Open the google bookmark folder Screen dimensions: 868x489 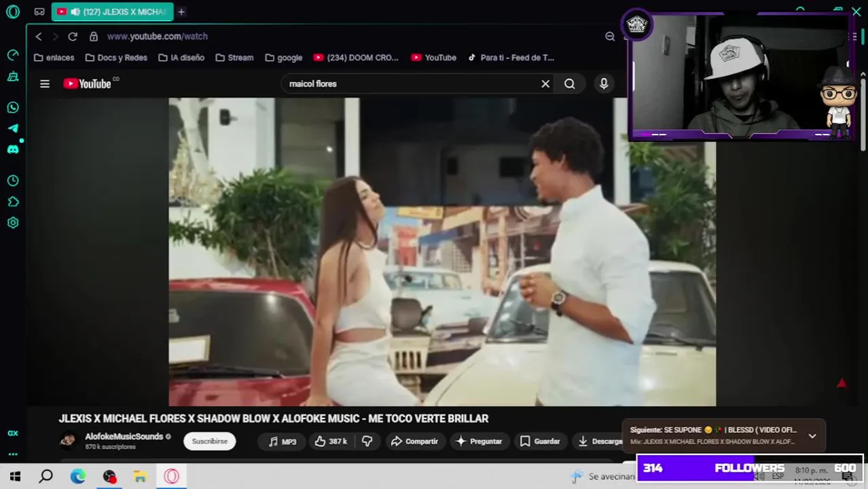coord(283,58)
